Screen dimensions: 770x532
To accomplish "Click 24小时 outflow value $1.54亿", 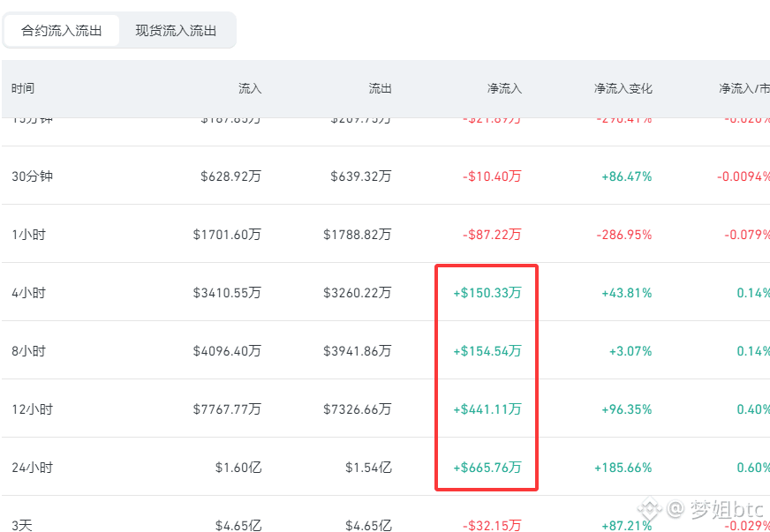I will (x=368, y=468).
